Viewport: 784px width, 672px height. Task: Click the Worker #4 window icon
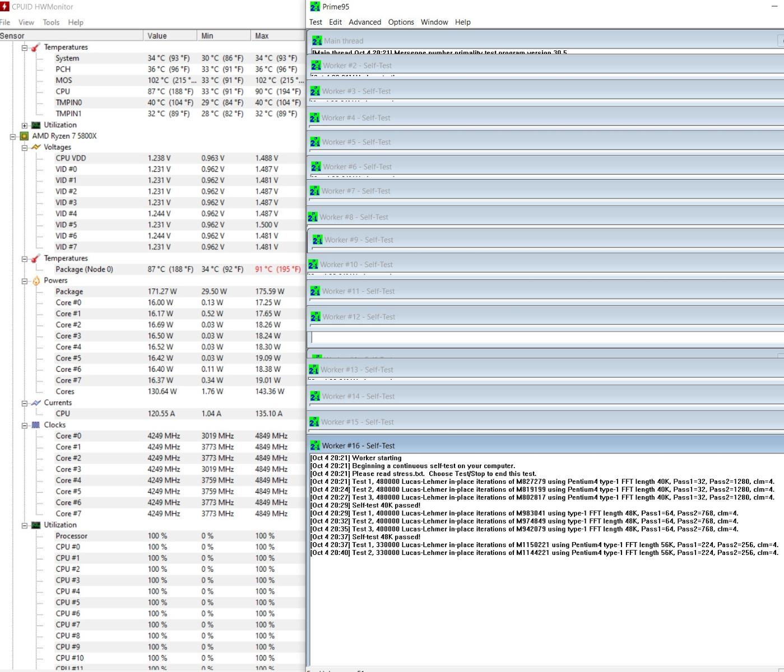[x=314, y=118]
